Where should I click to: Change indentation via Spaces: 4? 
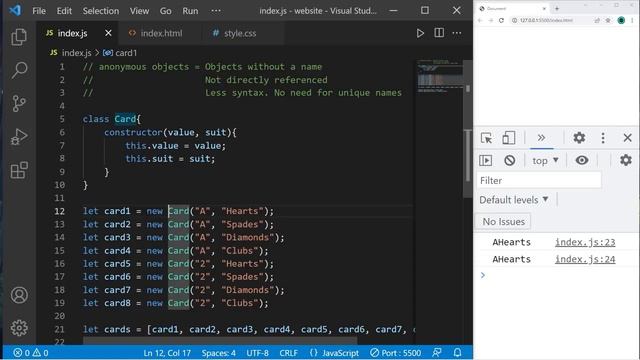(x=218, y=353)
